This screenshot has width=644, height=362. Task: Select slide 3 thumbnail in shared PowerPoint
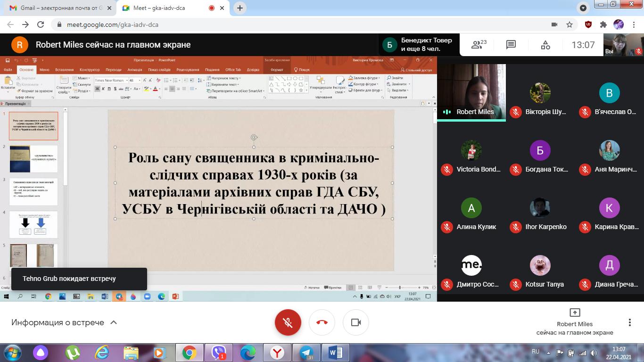[x=33, y=192]
